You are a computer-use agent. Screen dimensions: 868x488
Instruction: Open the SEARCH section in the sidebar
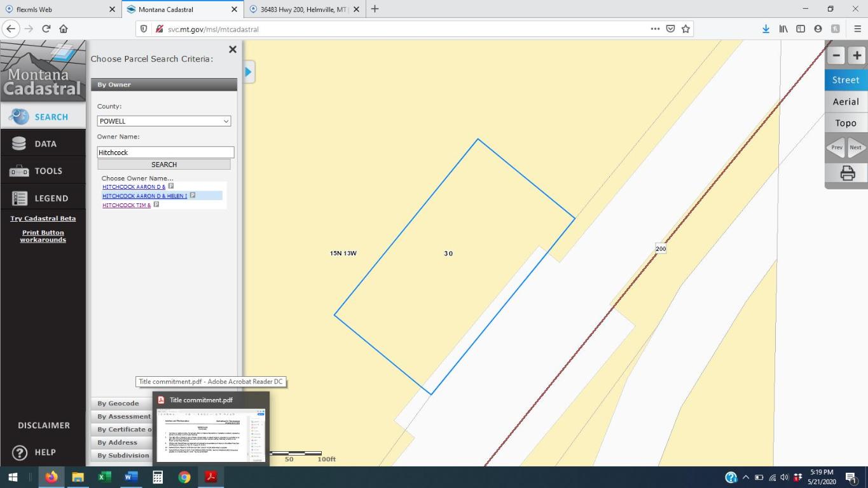(x=43, y=117)
